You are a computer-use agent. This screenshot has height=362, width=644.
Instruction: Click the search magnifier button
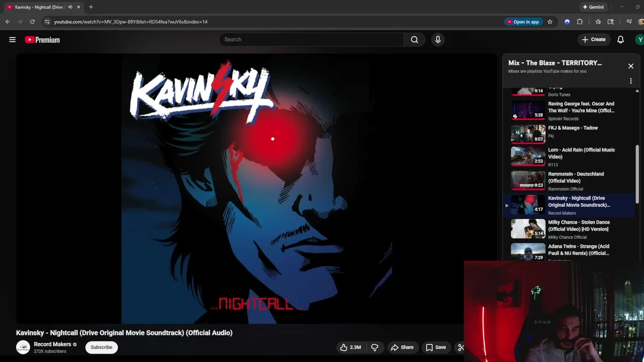click(414, 39)
